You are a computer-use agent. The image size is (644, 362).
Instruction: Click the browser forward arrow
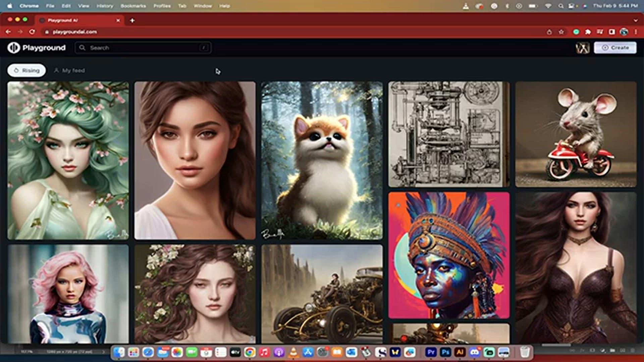(x=20, y=32)
